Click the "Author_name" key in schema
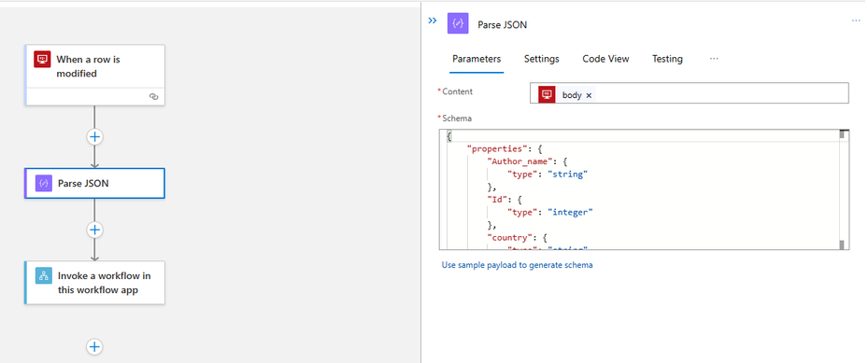The width and height of the screenshot is (868, 363). (x=520, y=161)
